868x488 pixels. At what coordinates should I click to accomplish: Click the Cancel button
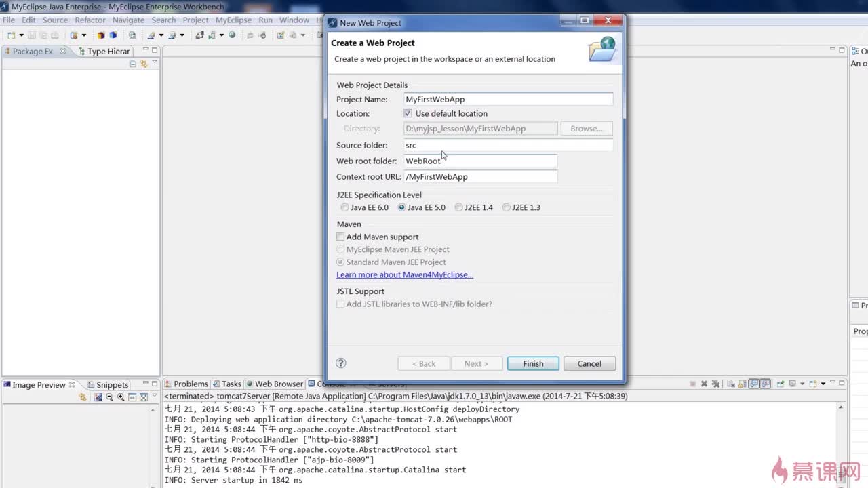coord(589,363)
